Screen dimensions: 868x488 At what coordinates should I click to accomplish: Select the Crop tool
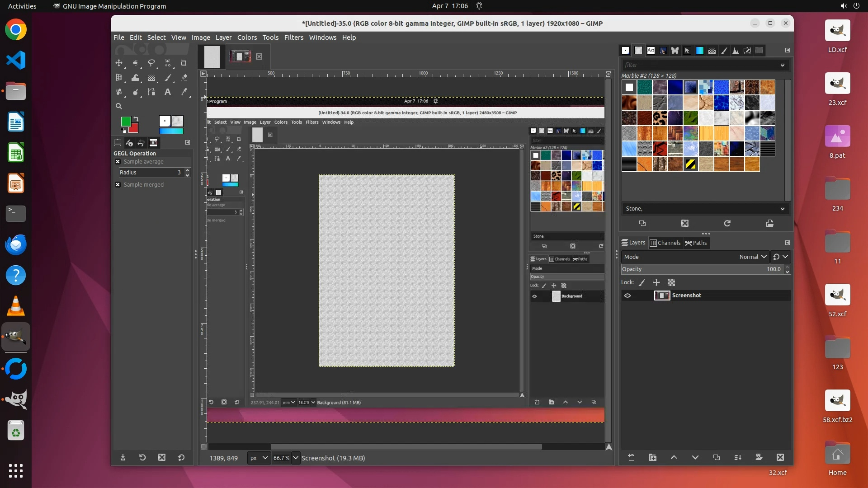click(184, 63)
